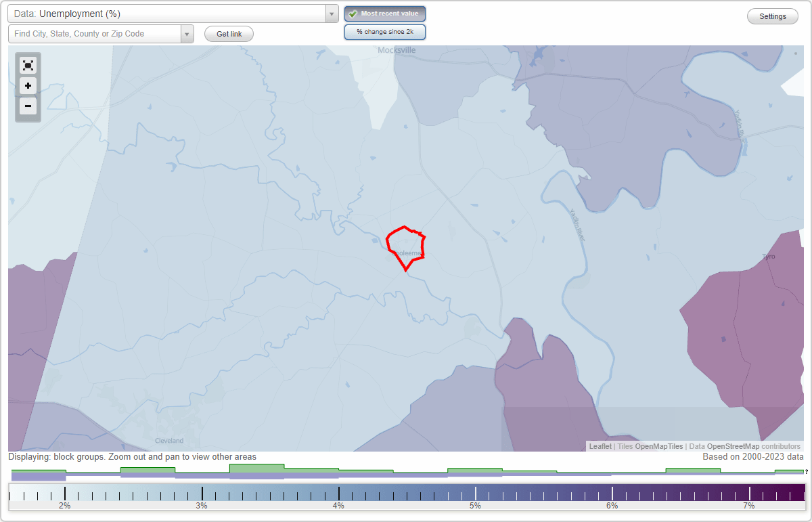Open the Settings panel

point(772,16)
